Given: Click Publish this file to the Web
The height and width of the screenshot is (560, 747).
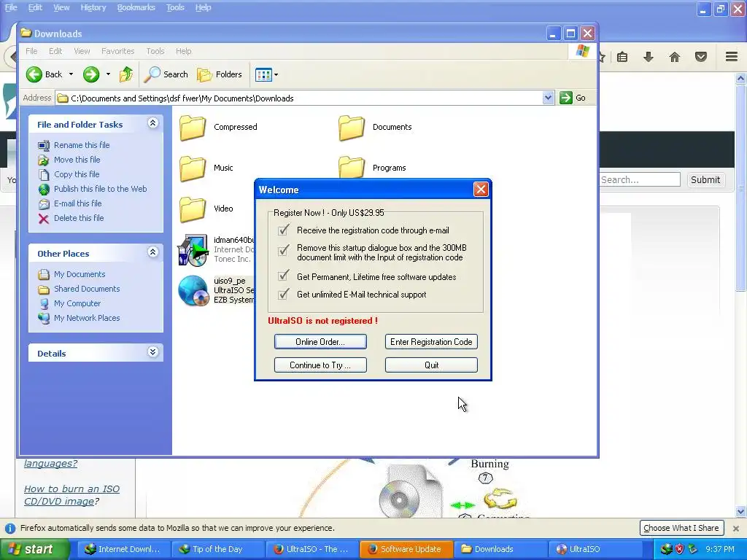Looking at the screenshot, I should pyautogui.click(x=100, y=189).
